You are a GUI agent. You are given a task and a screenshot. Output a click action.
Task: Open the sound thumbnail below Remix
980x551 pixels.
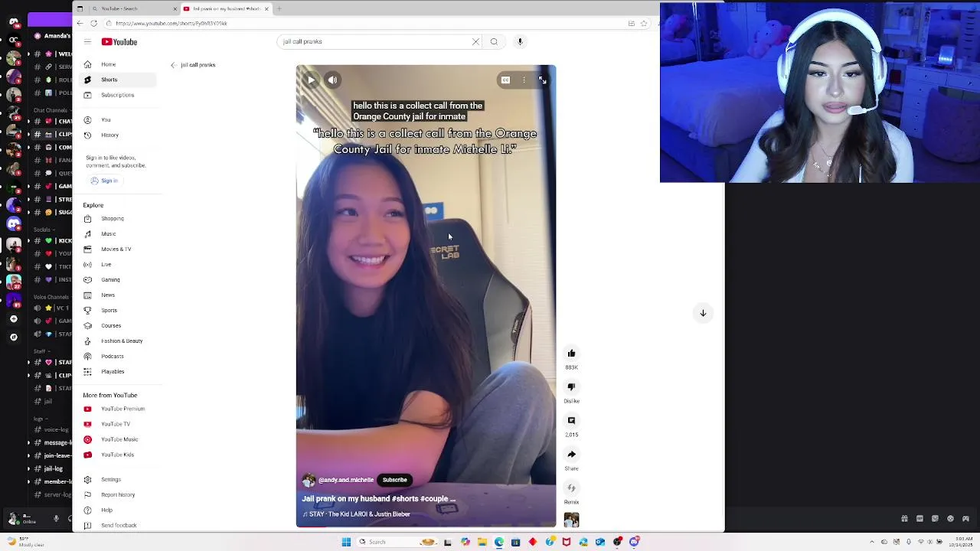(x=571, y=520)
